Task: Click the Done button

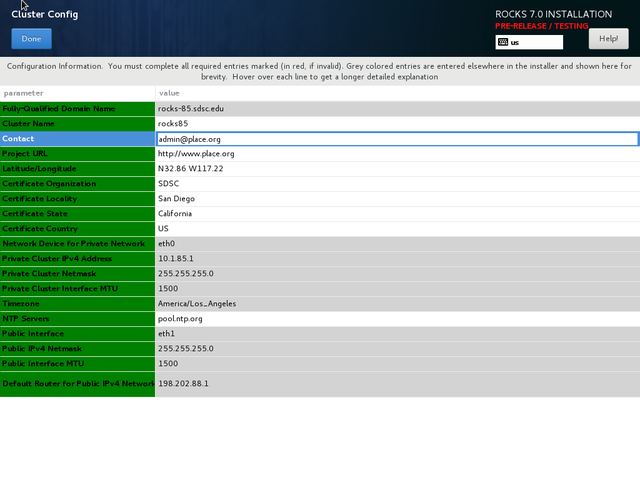Action: point(31,39)
